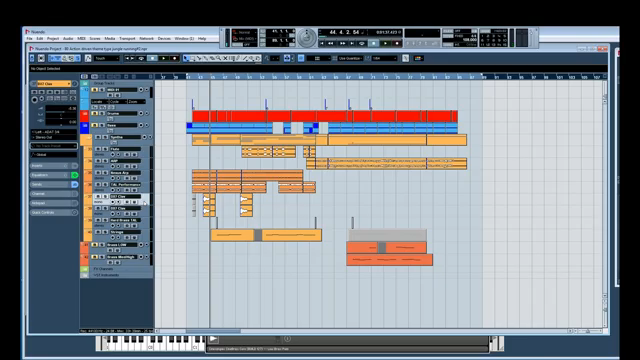Open the Transport menu
The width and height of the screenshot is (640, 360).
(127, 38)
